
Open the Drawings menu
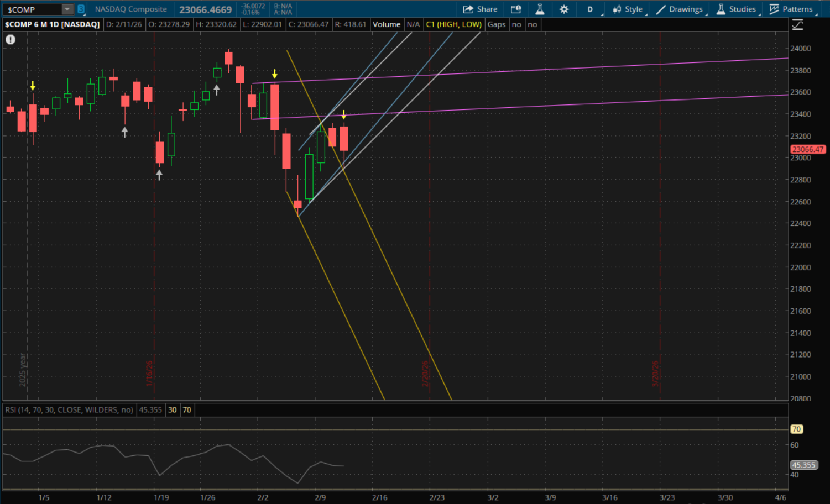coord(680,9)
